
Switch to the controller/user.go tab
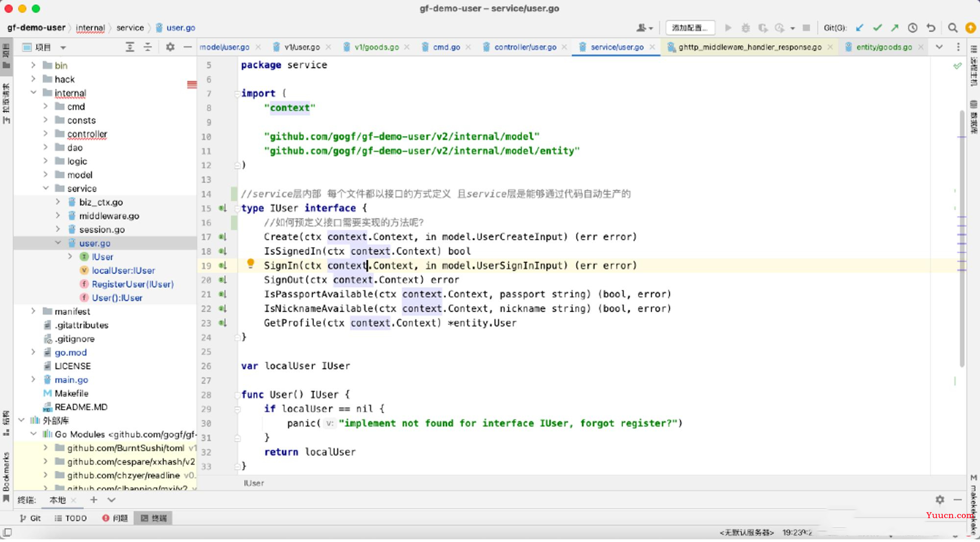[525, 47]
